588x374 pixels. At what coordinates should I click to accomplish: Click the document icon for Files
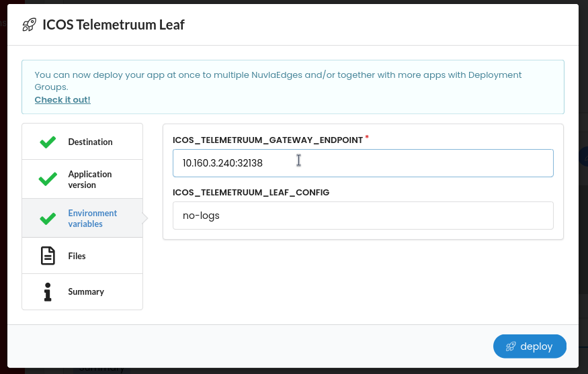tap(48, 256)
